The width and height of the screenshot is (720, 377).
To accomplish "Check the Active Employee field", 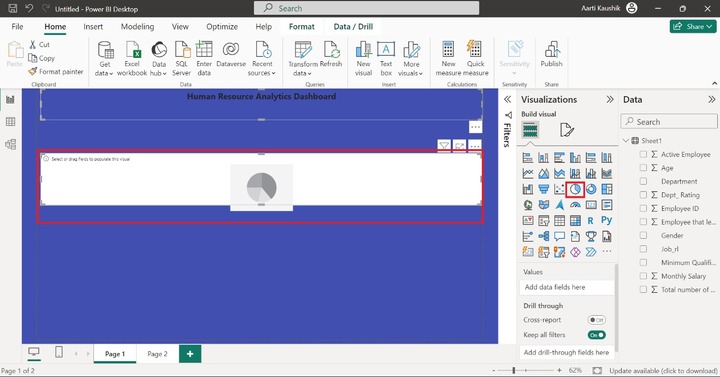I will click(x=643, y=154).
